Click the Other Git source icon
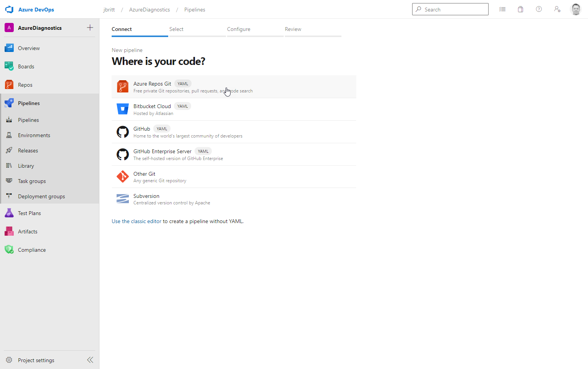588x369 pixels. click(x=123, y=176)
